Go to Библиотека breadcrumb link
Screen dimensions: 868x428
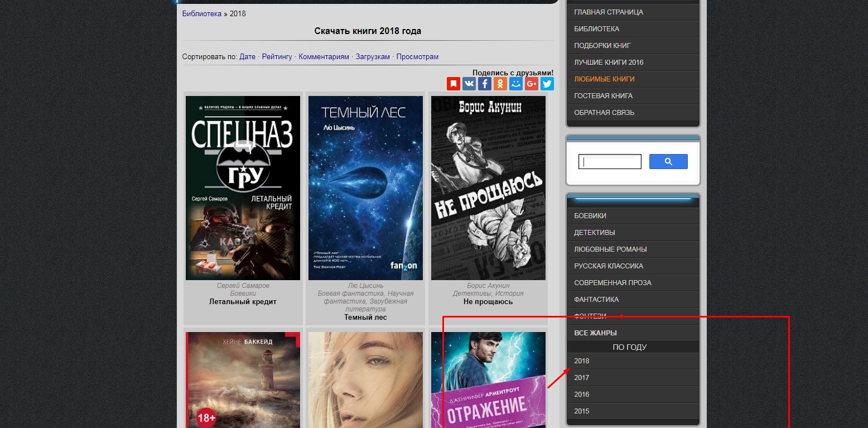(x=201, y=14)
